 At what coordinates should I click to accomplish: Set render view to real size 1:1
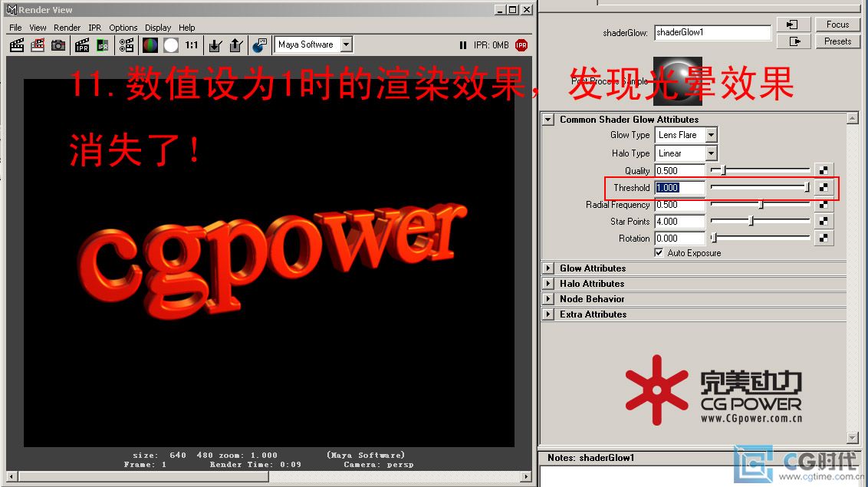pos(192,45)
